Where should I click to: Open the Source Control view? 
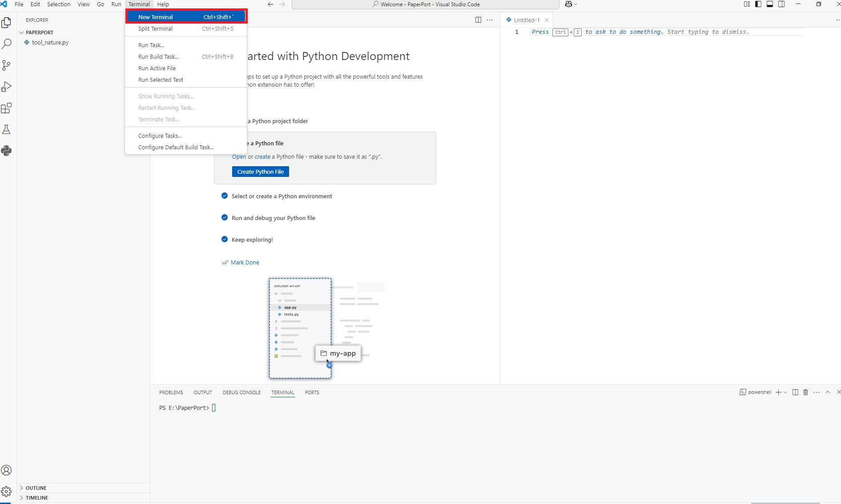tap(7, 65)
